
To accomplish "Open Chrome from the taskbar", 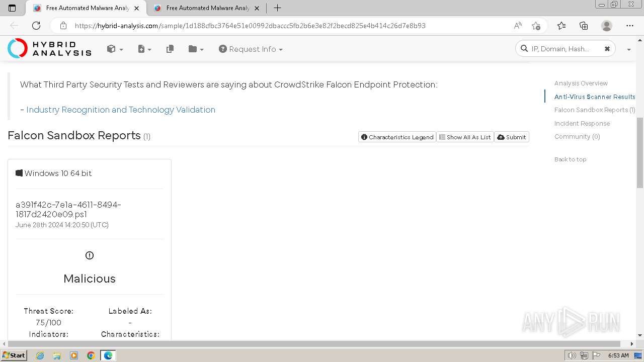I will coord(91,355).
